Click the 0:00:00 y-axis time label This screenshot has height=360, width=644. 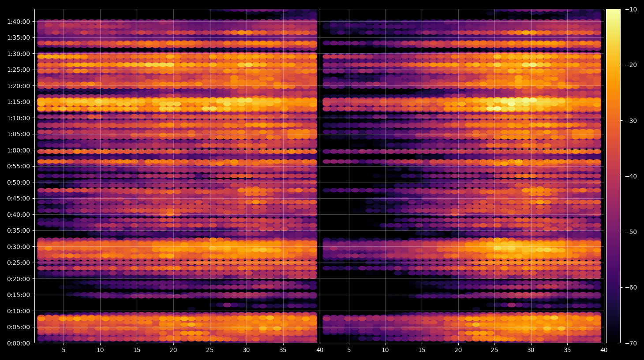click(19, 343)
